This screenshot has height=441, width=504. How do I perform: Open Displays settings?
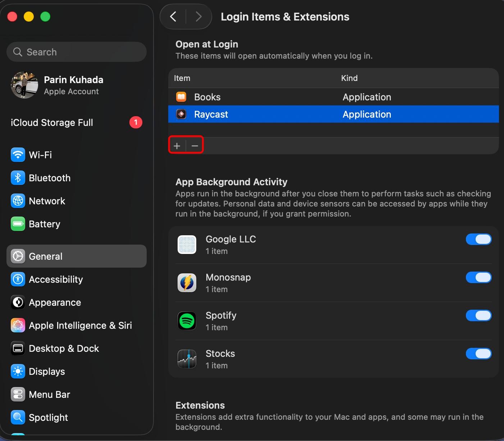pos(77,372)
